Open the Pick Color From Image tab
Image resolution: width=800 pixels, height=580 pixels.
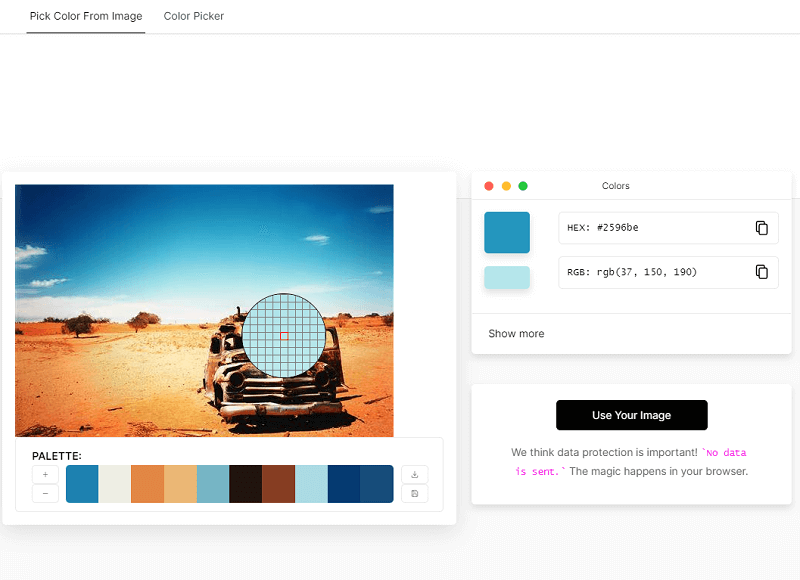[86, 16]
